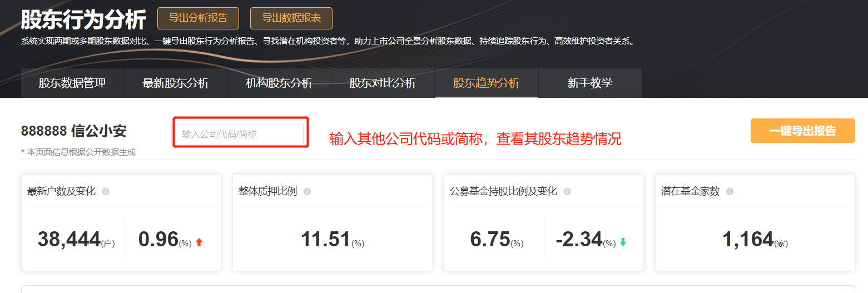Switch to the 最新股东分析 tab

tap(176, 83)
